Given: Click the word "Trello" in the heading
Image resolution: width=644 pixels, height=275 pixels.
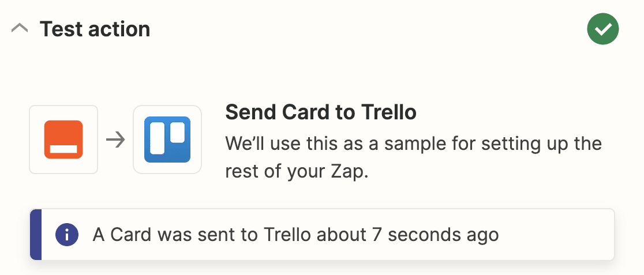Looking at the screenshot, I should pos(388,112).
